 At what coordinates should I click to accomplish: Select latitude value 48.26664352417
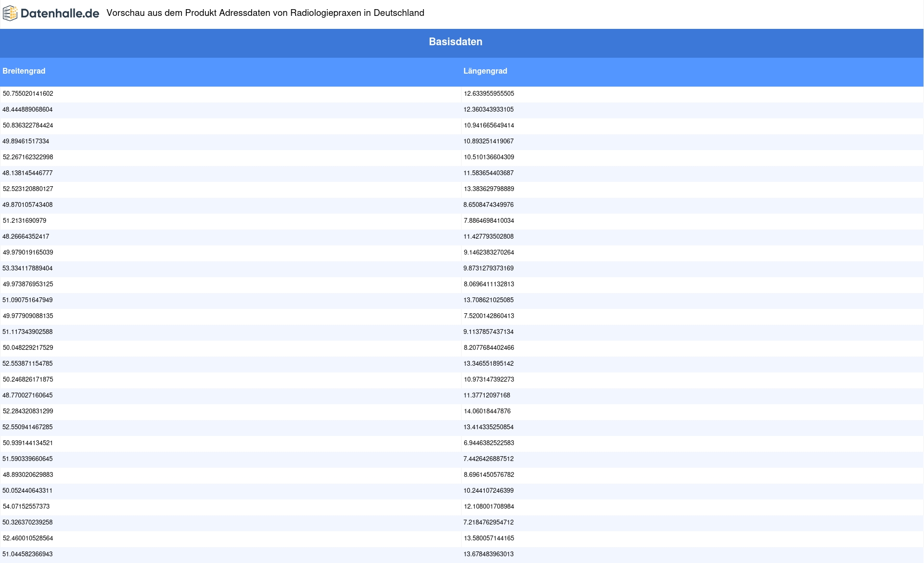(26, 237)
